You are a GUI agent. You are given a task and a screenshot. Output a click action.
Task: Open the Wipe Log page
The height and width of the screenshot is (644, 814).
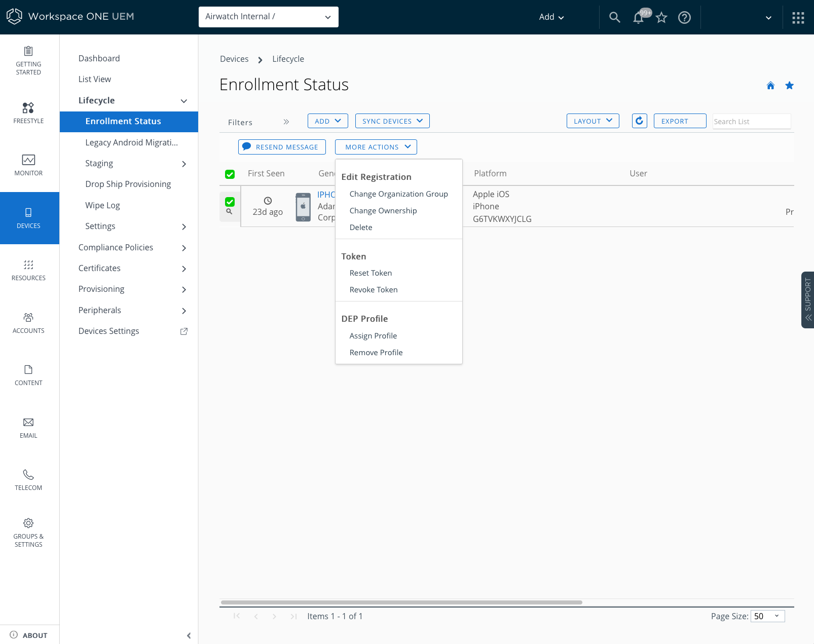(102, 205)
